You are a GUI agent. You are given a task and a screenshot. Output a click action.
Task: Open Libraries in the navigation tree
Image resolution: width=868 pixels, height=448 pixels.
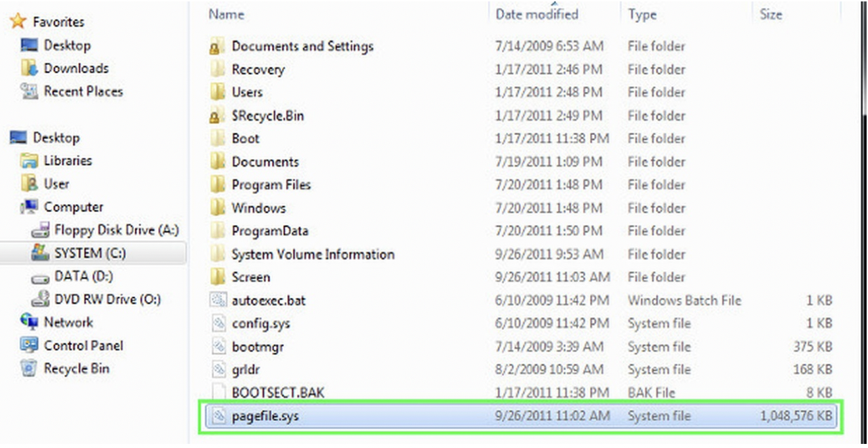point(68,161)
